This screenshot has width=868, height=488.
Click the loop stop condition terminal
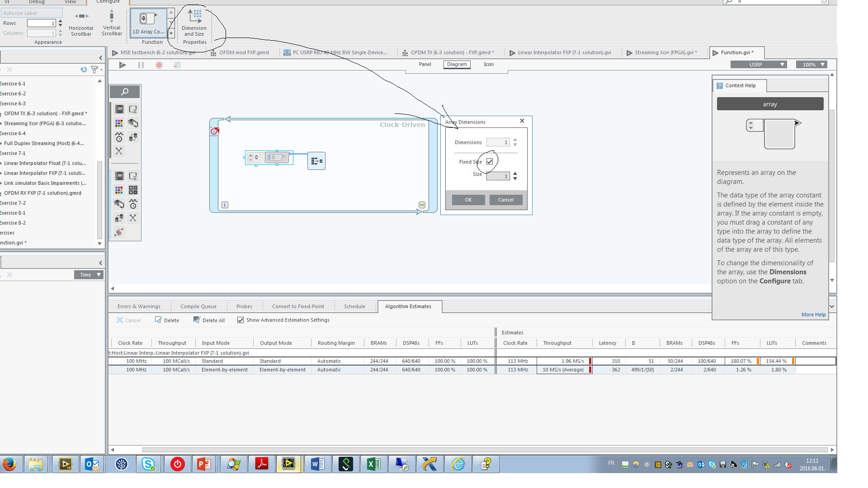pos(422,205)
